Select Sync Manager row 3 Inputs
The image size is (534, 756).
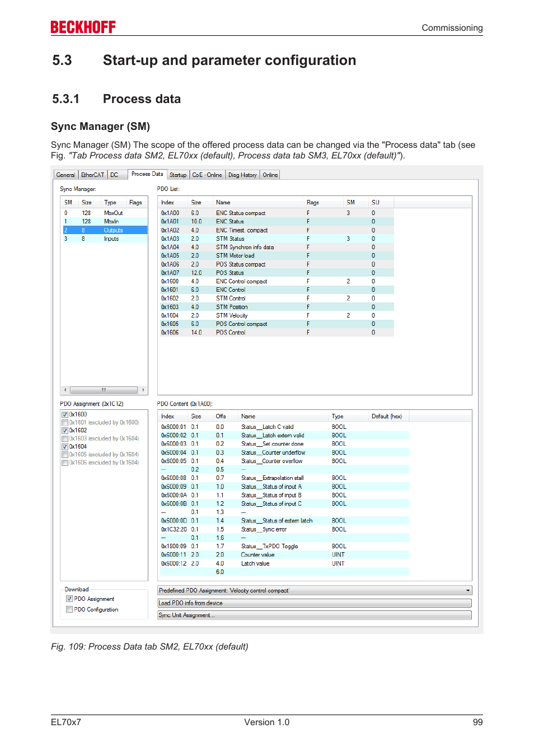pos(104,239)
